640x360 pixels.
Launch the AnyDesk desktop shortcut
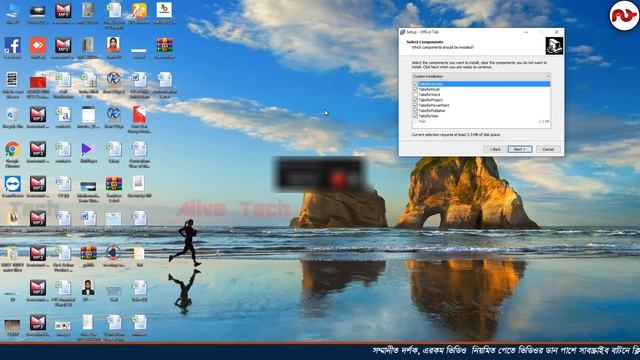pyautogui.click(x=38, y=47)
